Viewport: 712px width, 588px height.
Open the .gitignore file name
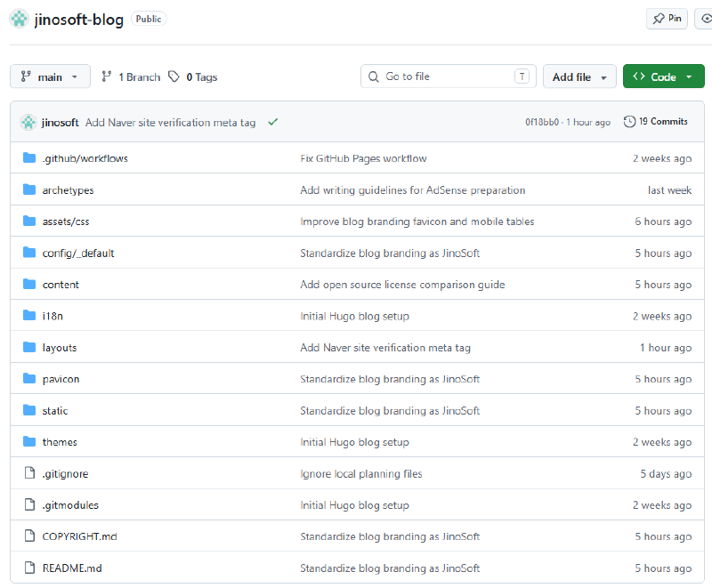click(x=65, y=473)
